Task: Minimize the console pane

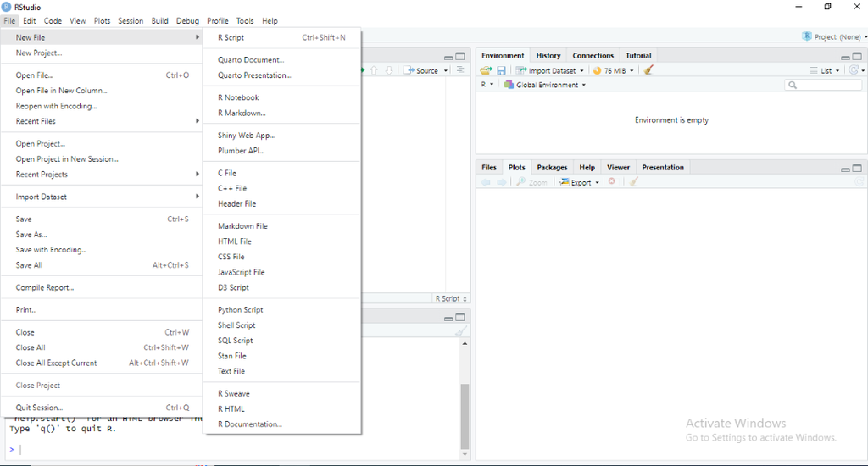Action: coord(448,319)
